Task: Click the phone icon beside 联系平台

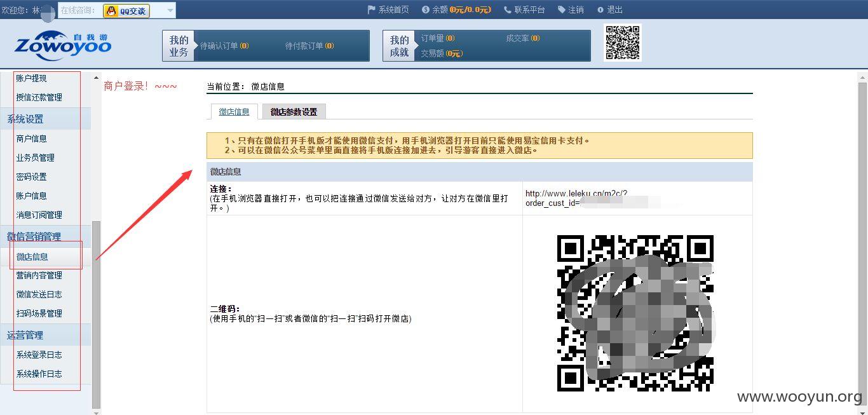Action: [x=508, y=10]
